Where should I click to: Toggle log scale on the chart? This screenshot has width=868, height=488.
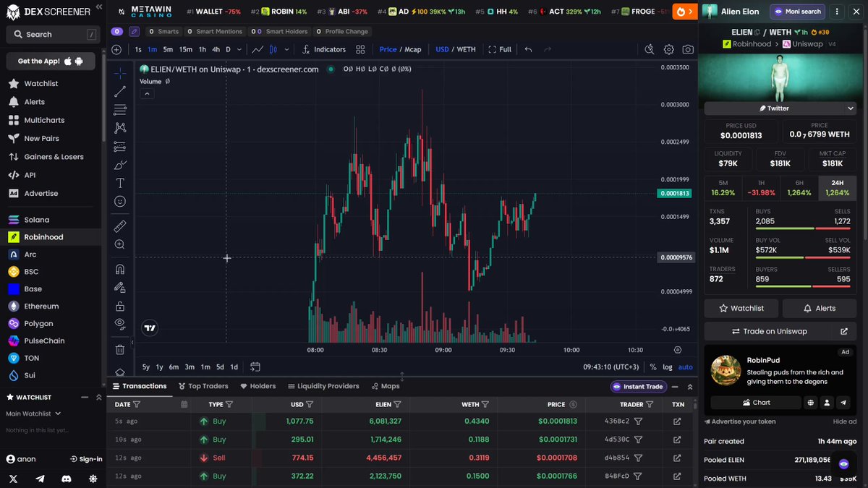pos(668,367)
